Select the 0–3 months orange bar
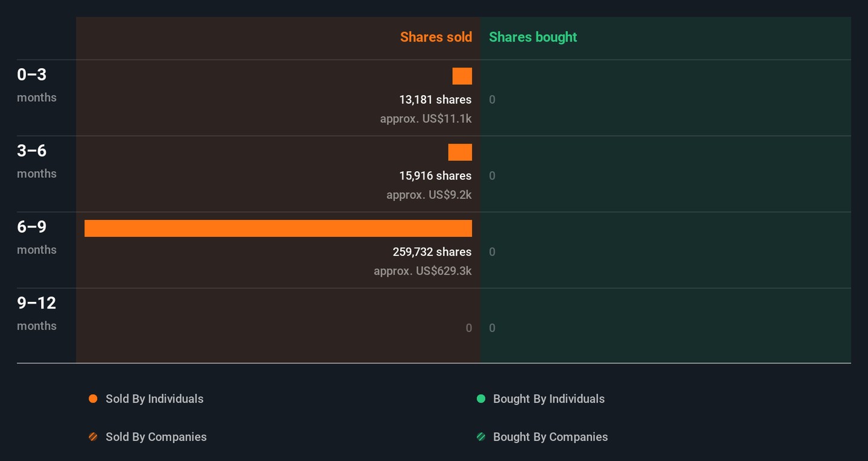 [462, 77]
